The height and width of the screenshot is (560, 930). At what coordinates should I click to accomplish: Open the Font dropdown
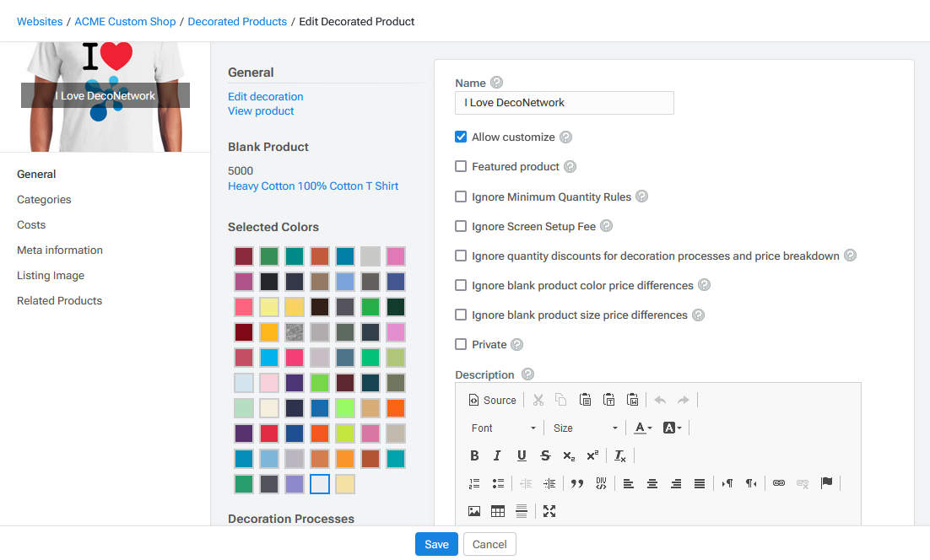[504, 428]
